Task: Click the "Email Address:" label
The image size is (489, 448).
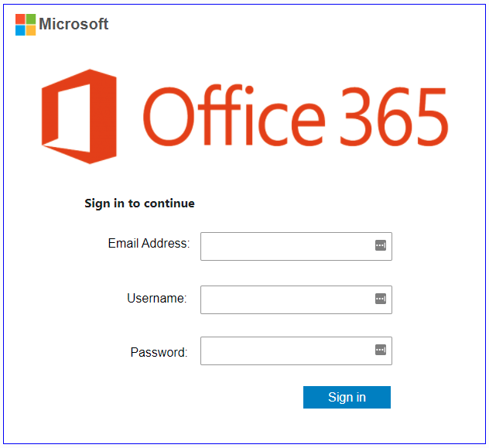Action: click(149, 243)
